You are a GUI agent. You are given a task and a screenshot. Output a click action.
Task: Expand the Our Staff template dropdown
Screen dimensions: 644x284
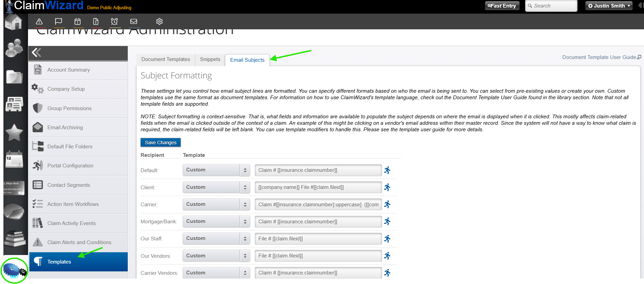216,239
